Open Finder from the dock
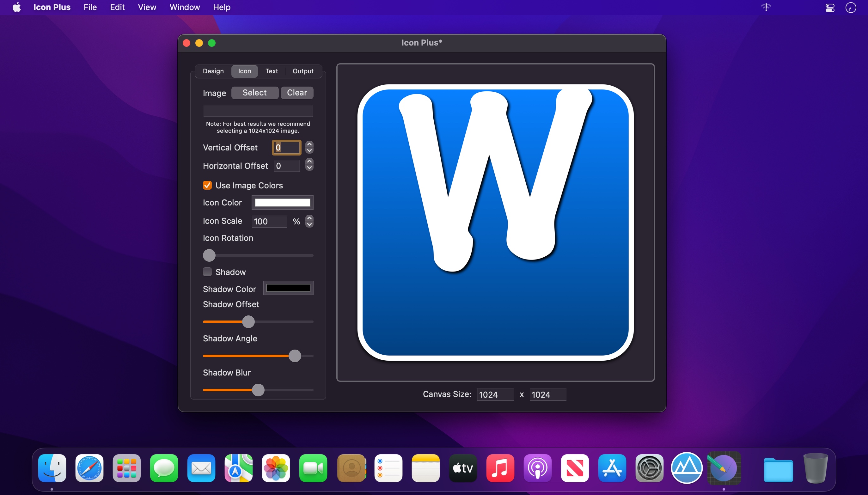The image size is (868, 495). [x=52, y=468]
